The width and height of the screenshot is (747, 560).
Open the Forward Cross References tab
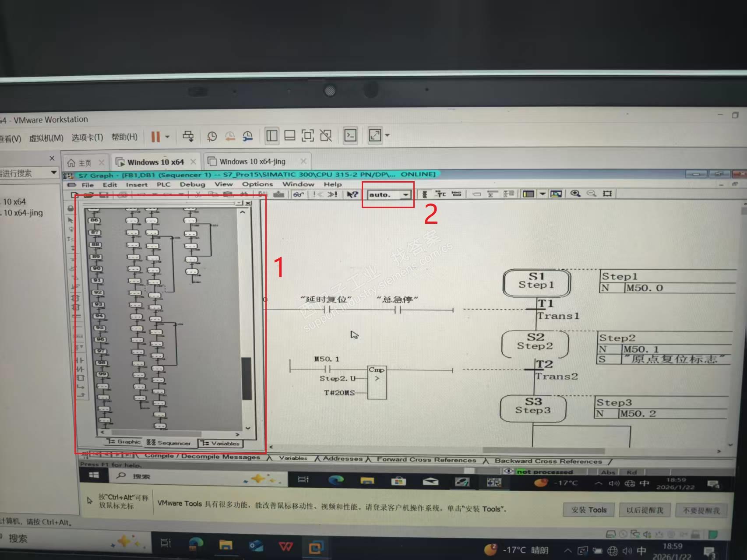(x=426, y=460)
